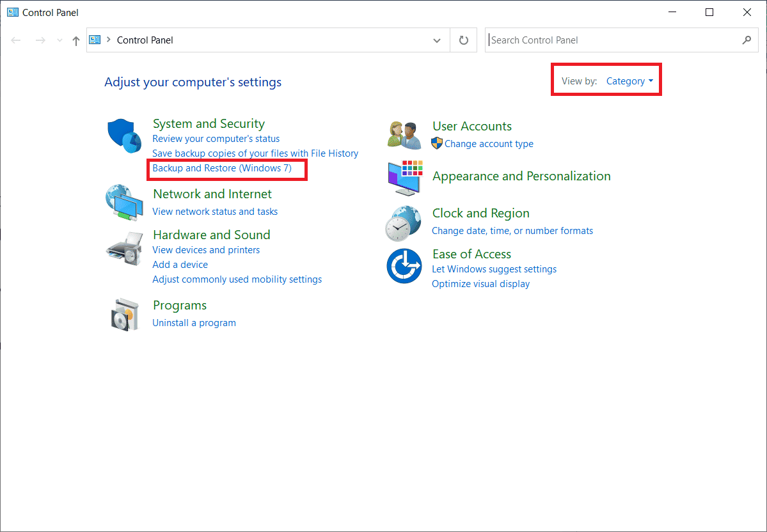This screenshot has width=767, height=532.
Task: Click View devices and printers
Action: [206, 250]
